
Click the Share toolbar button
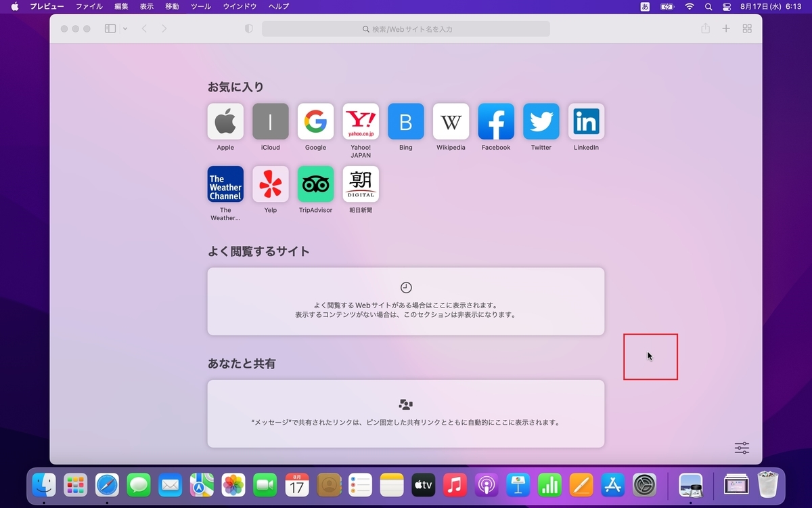[x=706, y=28]
